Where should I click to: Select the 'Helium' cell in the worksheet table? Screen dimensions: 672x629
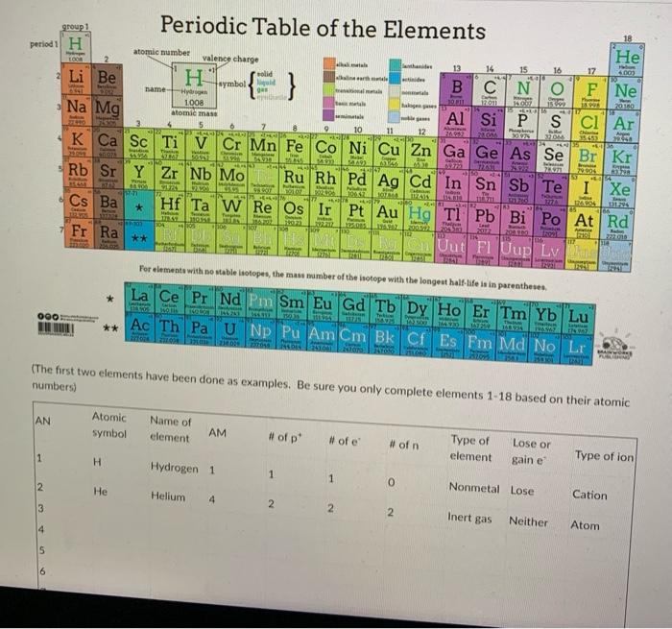(x=168, y=496)
